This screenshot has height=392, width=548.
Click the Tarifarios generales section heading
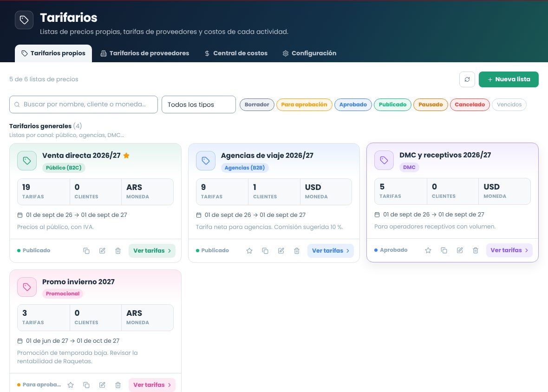40,126
